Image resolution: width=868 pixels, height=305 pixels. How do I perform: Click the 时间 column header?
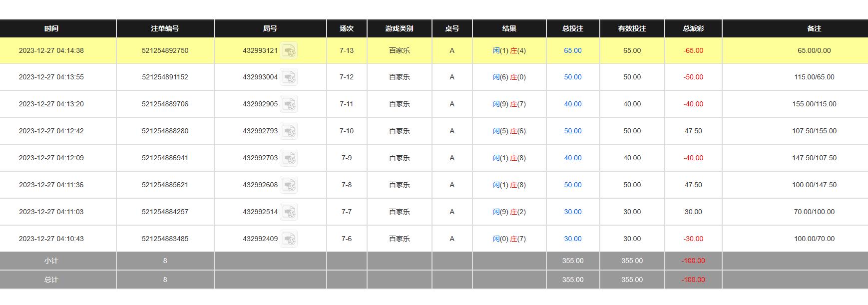tap(51, 28)
